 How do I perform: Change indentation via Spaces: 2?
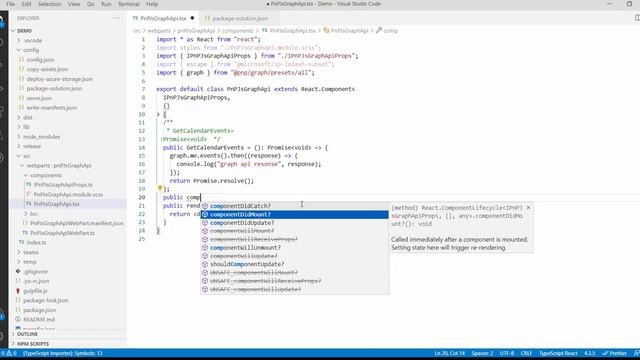(x=482, y=353)
